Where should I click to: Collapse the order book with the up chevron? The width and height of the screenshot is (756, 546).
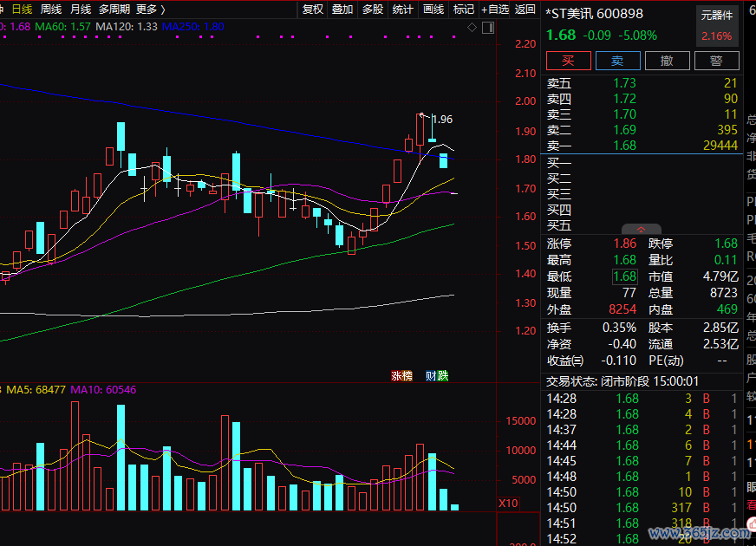[642, 230]
